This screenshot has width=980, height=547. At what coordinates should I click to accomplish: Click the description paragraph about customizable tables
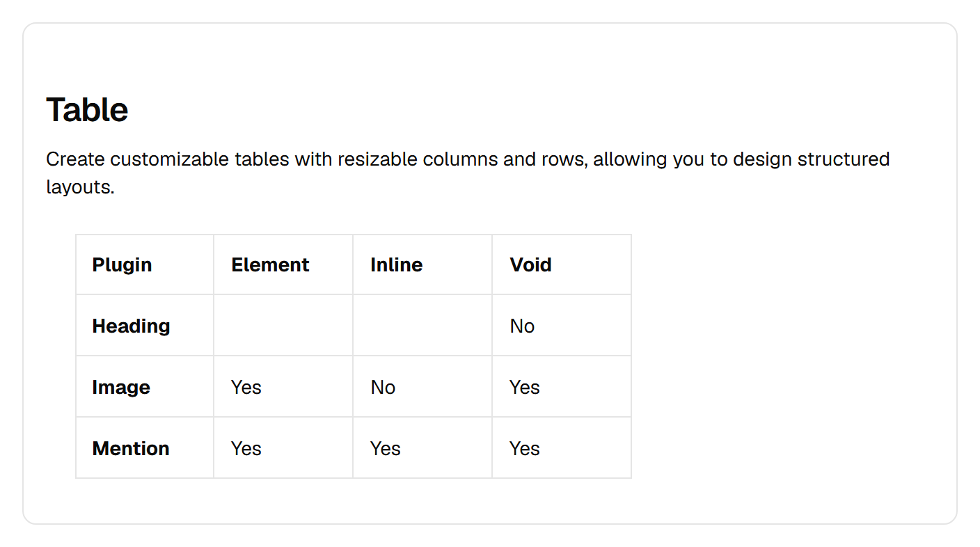pyautogui.click(x=468, y=173)
